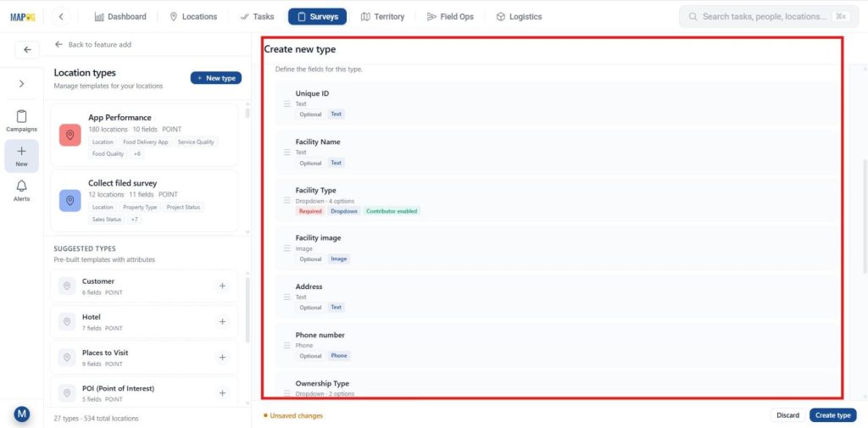Select the Phone number field row
Viewport: 868px width, 428px height.
point(557,345)
